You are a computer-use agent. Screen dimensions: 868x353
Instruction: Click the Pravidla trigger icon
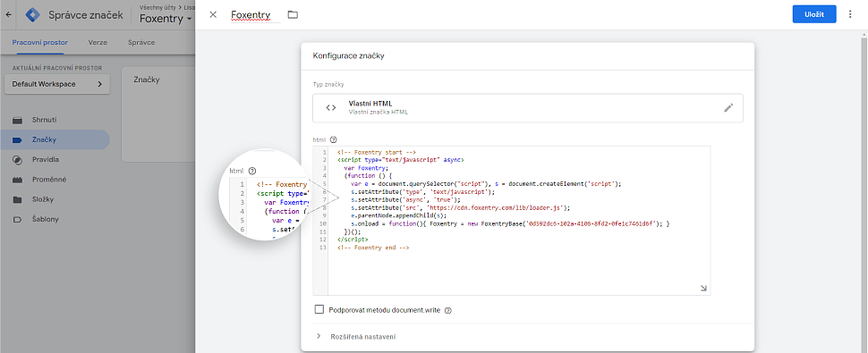pyautogui.click(x=17, y=160)
